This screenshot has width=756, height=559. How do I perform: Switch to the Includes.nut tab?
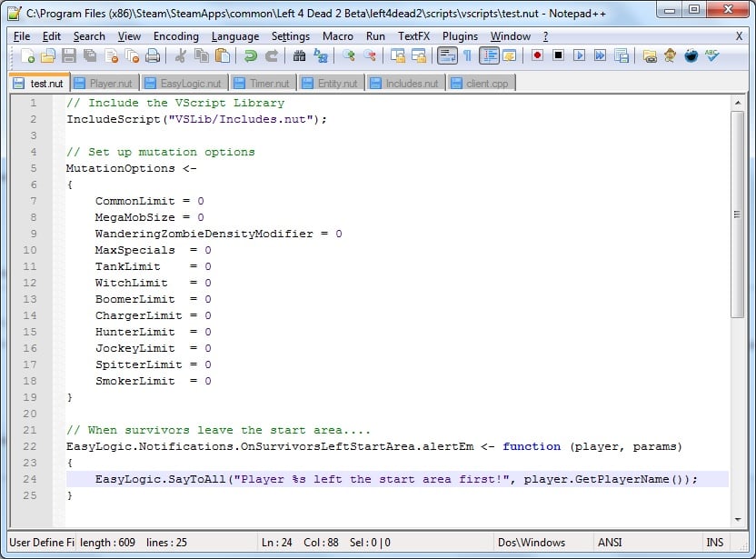(405, 84)
